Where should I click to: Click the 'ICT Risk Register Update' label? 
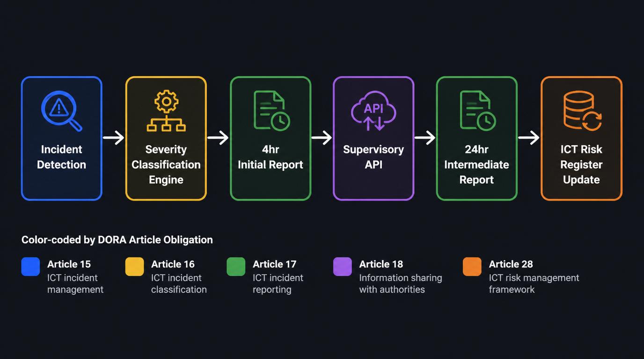581,165
